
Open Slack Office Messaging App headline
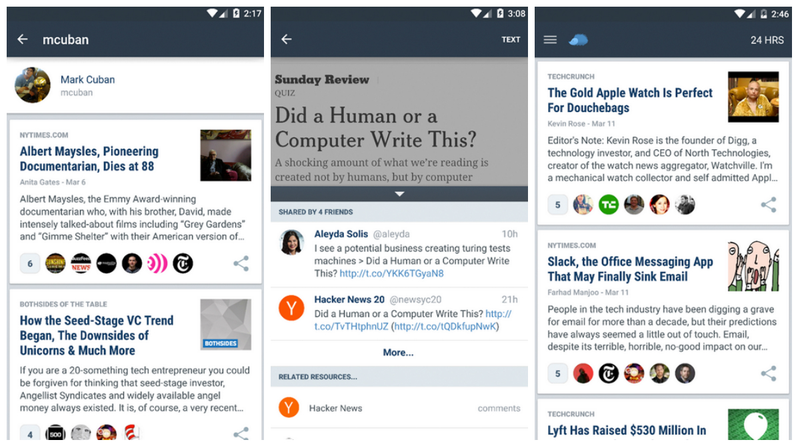(x=630, y=269)
